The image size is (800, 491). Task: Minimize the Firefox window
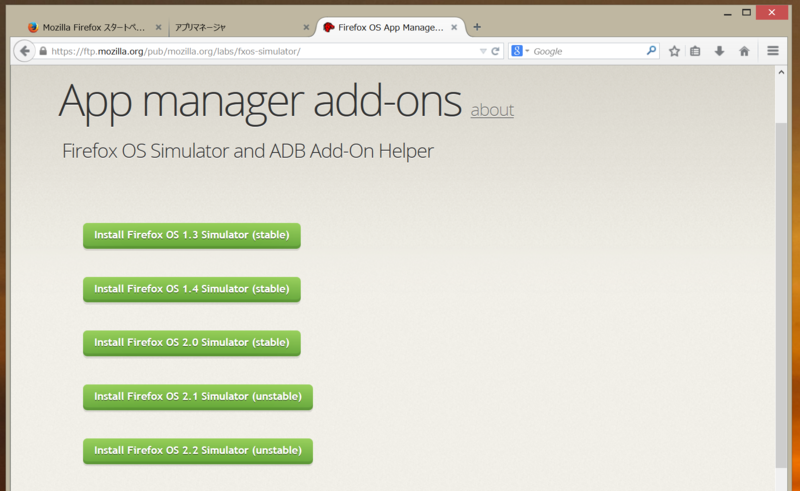point(727,13)
